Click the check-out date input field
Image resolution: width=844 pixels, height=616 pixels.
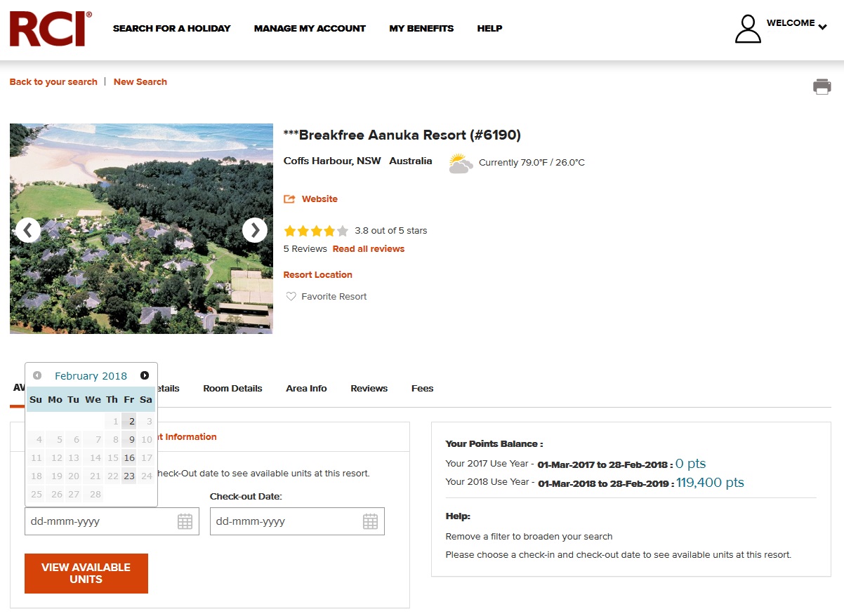click(x=297, y=521)
